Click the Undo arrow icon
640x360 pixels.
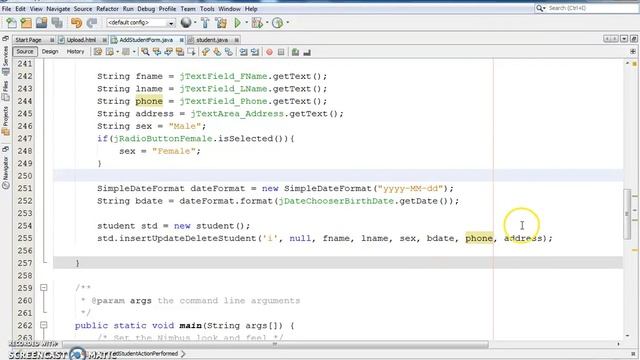click(x=76, y=23)
